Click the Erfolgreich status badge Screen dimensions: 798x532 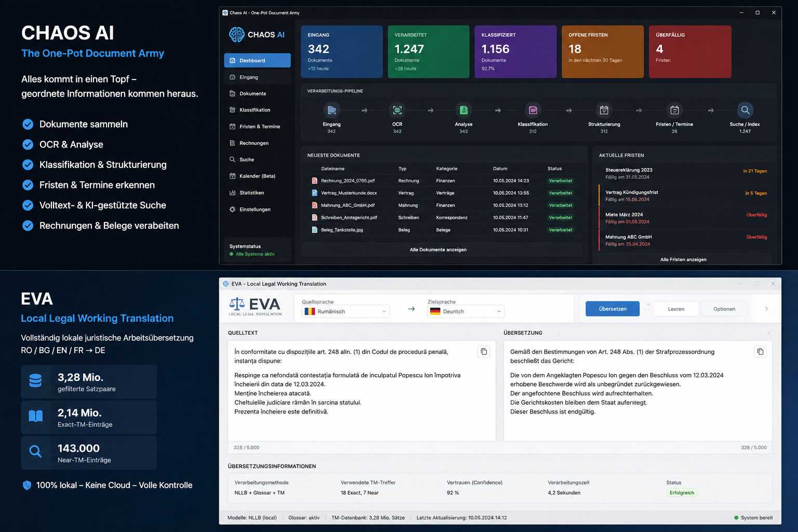click(682, 493)
